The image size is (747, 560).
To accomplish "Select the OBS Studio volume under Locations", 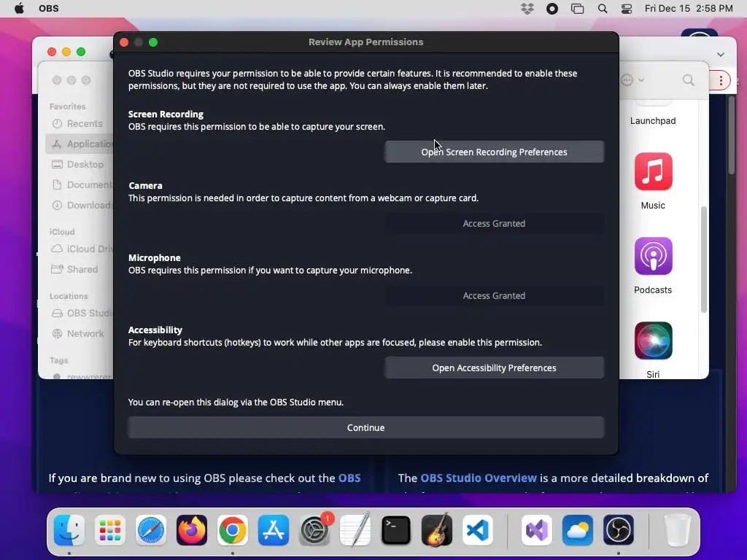I will [x=80, y=314].
